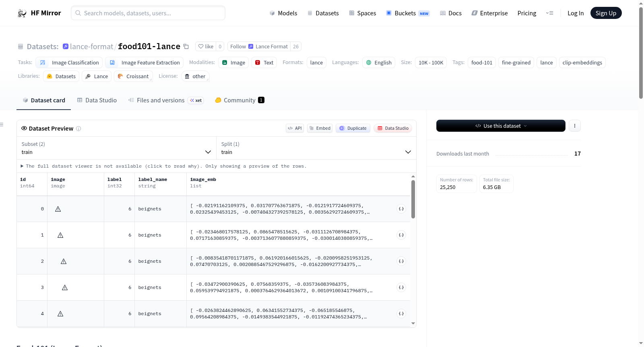Image resolution: width=644 pixels, height=347 pixels.
Task: Open the Datasets navigation item
Action: (x=323, y=13)
